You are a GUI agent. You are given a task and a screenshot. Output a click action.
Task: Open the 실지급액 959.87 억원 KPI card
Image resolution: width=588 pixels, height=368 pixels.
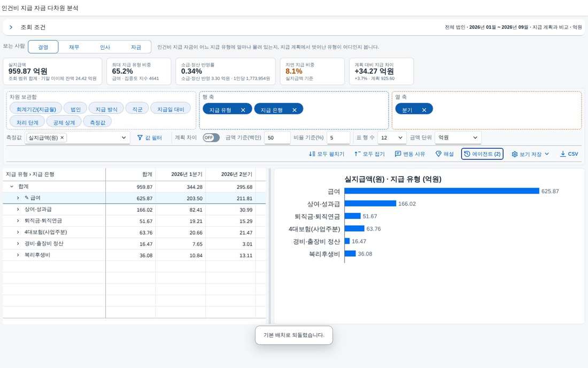tap(52, 71)
